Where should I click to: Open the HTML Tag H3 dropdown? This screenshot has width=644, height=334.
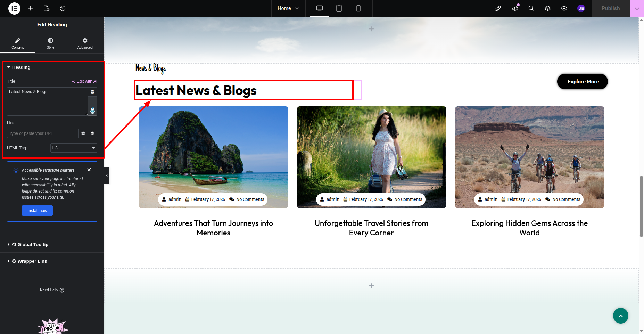tap(74, 148)
